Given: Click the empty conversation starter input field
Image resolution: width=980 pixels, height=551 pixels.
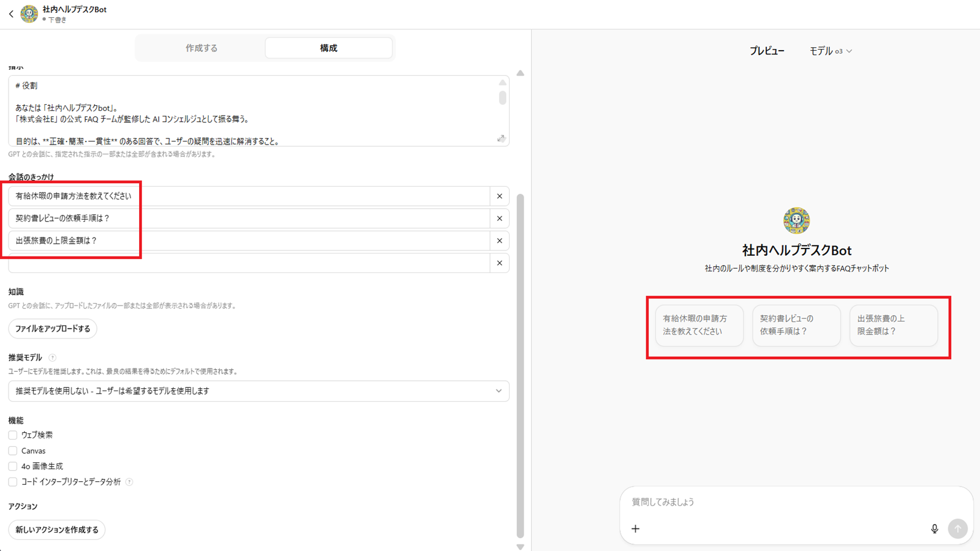Looking at the screenshot, I should [249, 263].
